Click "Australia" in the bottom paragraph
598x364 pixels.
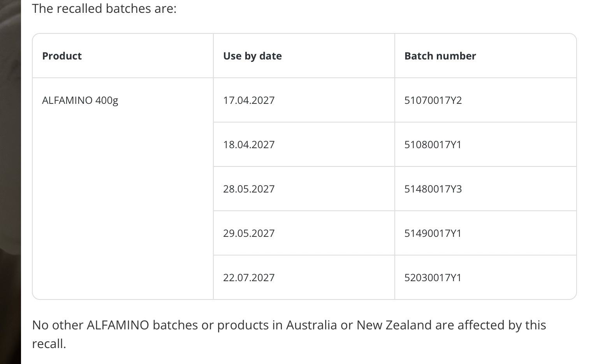311,325
